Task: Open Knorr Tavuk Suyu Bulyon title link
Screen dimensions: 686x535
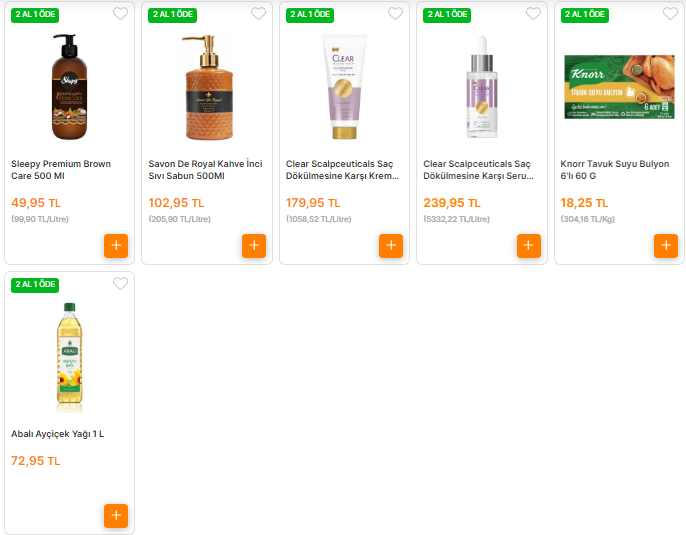Action: [x=615, y=170]
